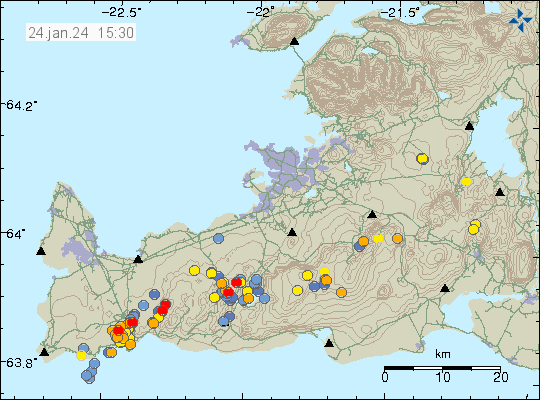Viewport: 540px width, 400px height.
Task: Click the yellow dot at the southwest coast tip
Action: 81,355
